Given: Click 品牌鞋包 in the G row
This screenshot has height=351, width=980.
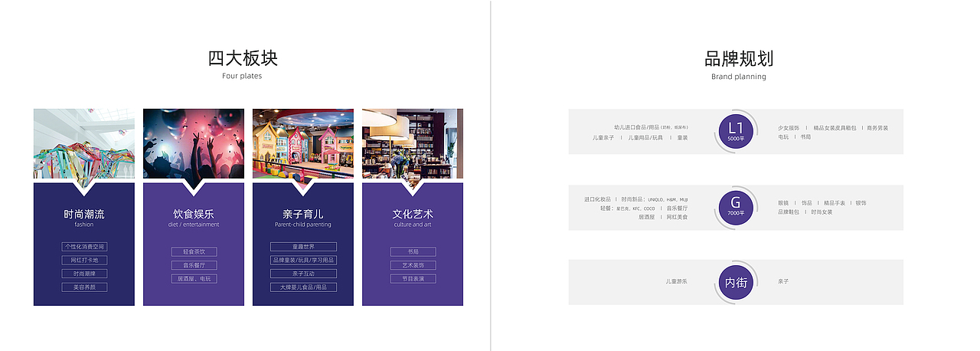Looking at the screenshot, I should [789, 212].
